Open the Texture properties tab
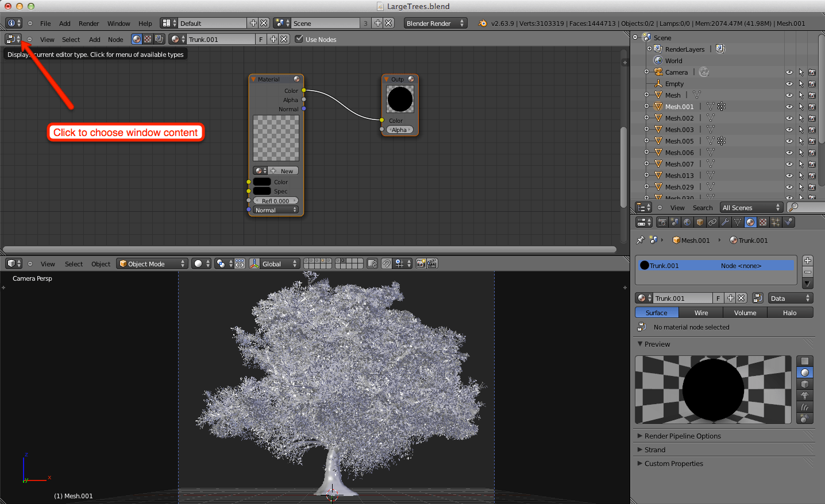The height and width of the screenshot is (504, 825). [x=763, y=222]
